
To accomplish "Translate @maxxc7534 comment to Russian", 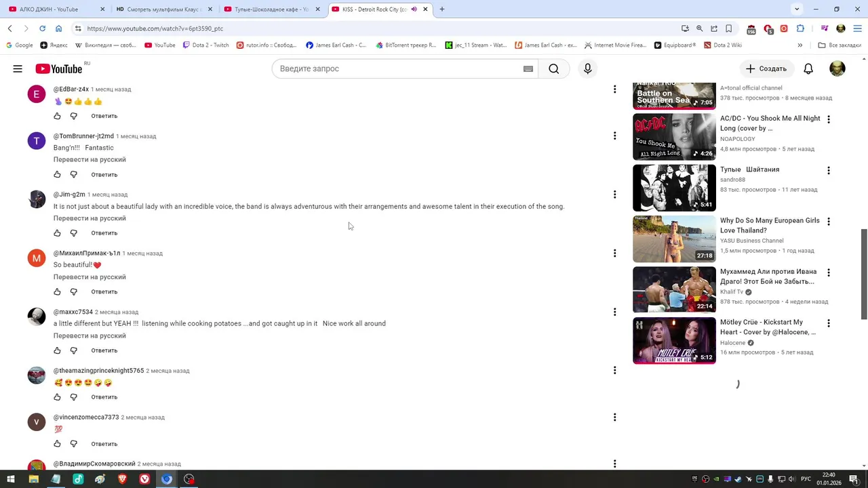I will pyautogui.click(x=90, y=335).
